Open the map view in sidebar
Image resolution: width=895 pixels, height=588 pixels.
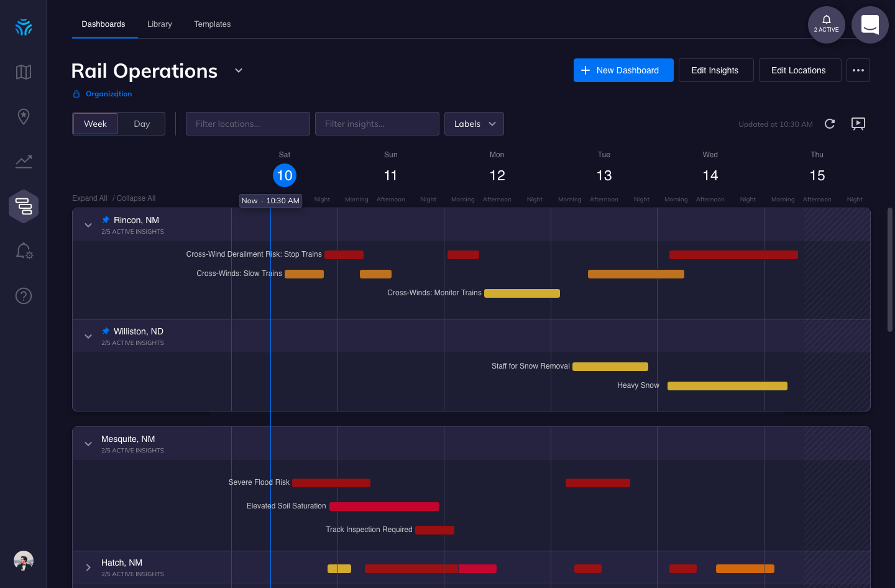[24, 72]
